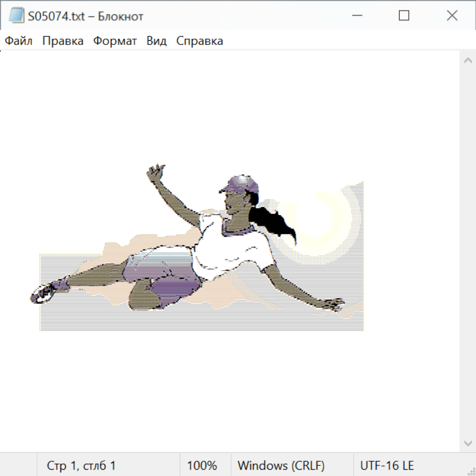476x476 pixels.
Task: Click the scrollbar down arrow
Action: [468, 443]
